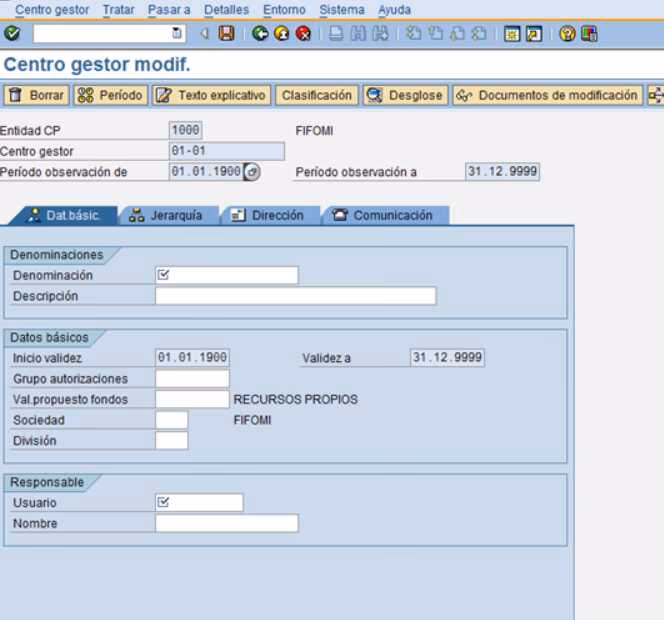Click the Last page icon
The width and height of the screenshot is (664, 620).
pos(479,33)
